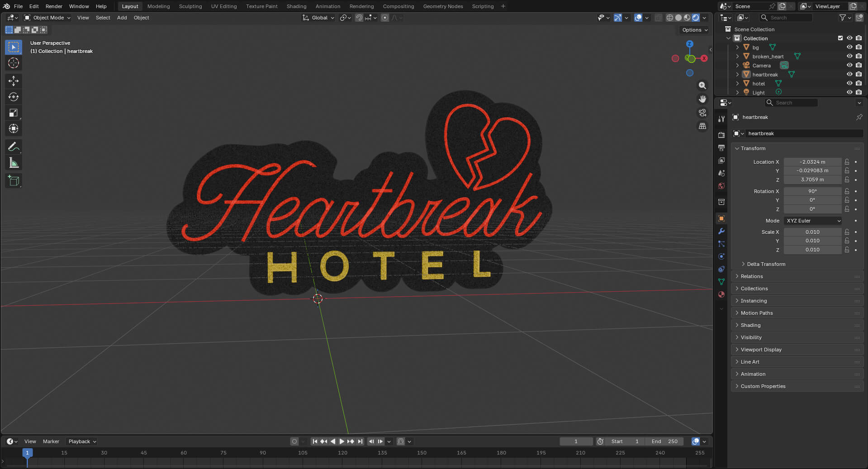Click the Rotation X value field
868x469 pixels.
(x=812, y=191)
